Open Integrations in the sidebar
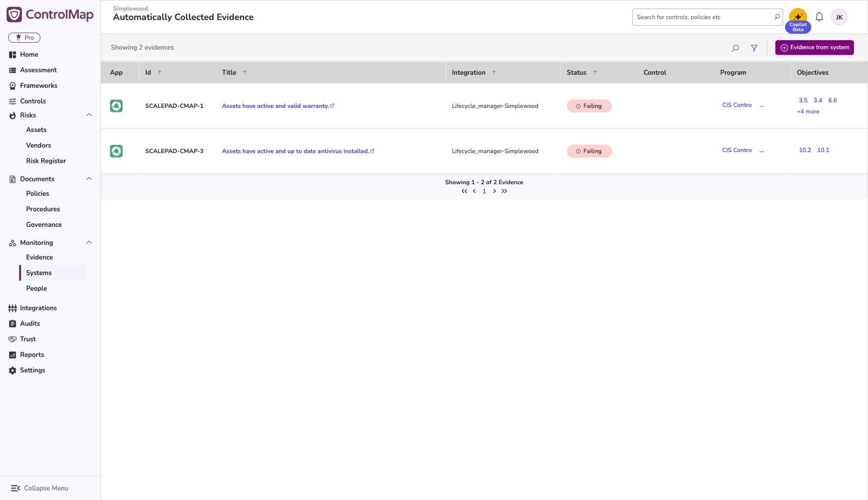 click(x=38, y=308)
